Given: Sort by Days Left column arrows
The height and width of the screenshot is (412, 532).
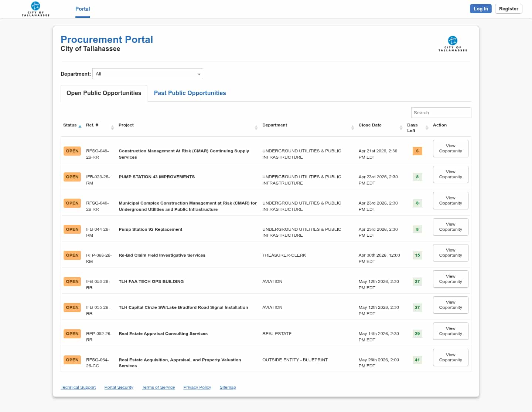Looking at the screenshot, I should point(427,128).
